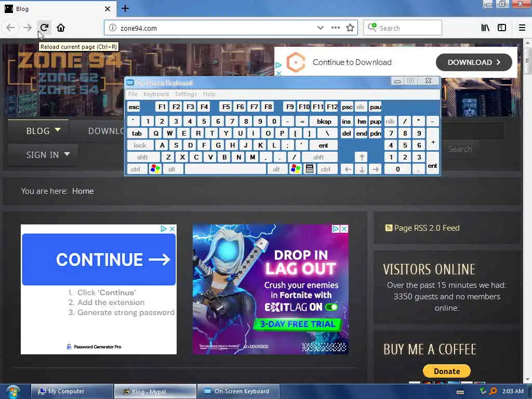Screen dimensions: 532x399
Task: Toggle the caps lock key on keyboard
Action: click(x=140, y=145)
